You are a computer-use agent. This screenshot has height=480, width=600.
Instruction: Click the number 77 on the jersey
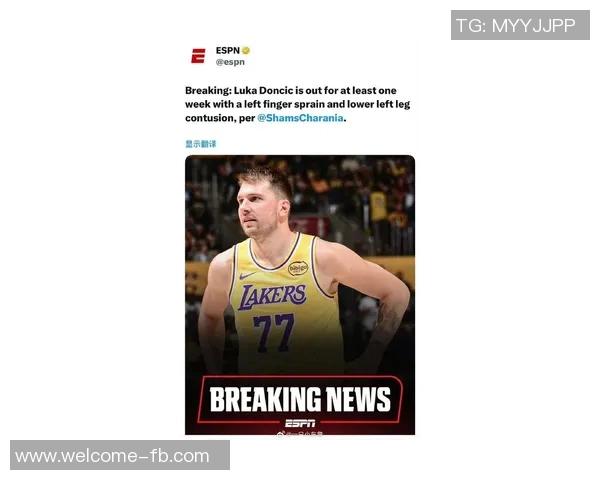tap(273, 332)
